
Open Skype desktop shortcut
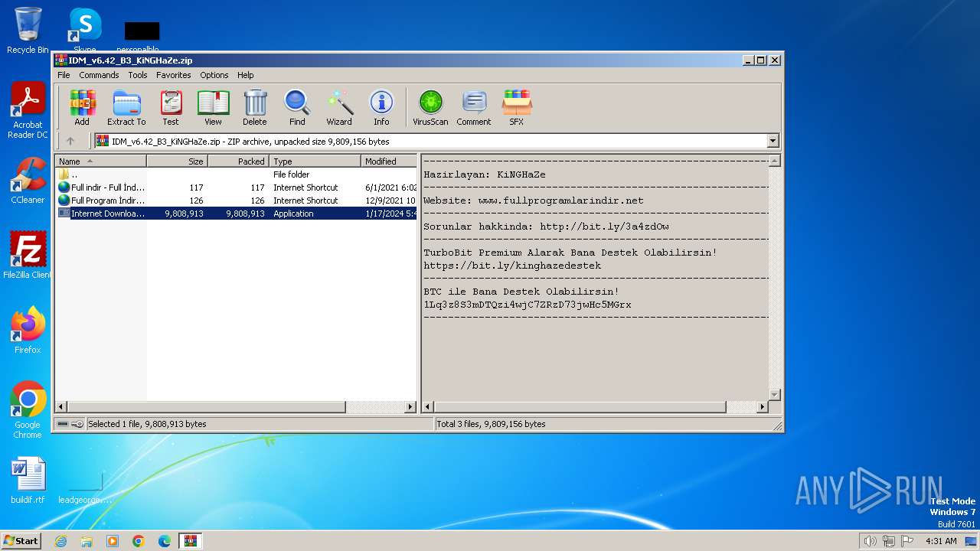[x=85, y=31]
